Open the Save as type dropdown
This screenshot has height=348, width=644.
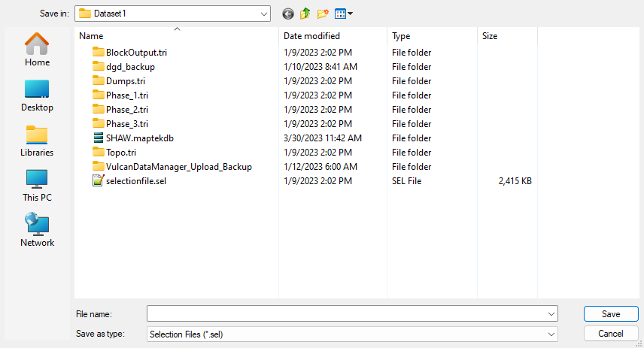(551, 334)
